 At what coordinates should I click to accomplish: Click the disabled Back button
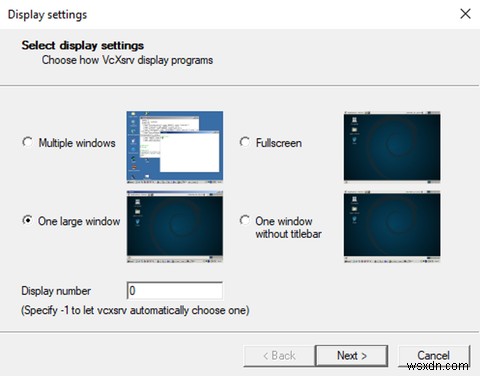(279, 356)
